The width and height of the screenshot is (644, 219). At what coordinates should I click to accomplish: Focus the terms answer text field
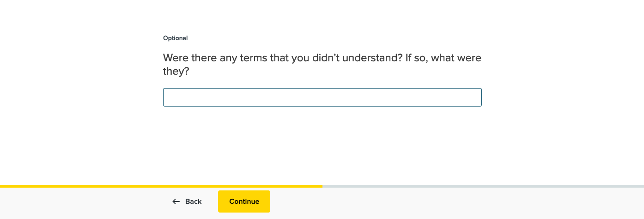[322, 97]
